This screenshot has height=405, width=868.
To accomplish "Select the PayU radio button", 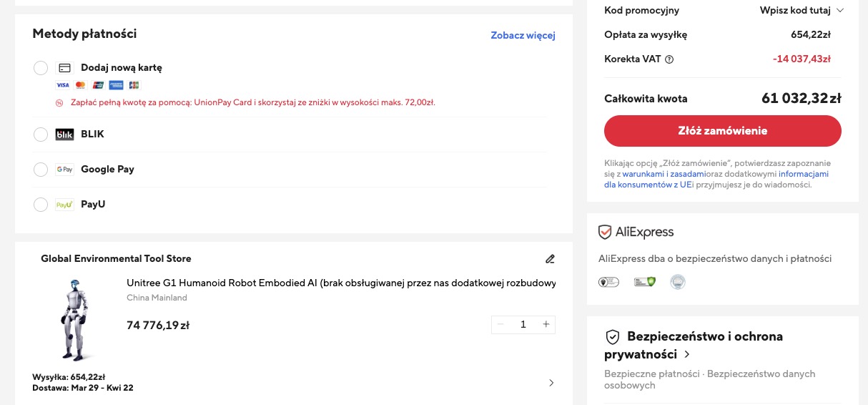I will point(41,205).
